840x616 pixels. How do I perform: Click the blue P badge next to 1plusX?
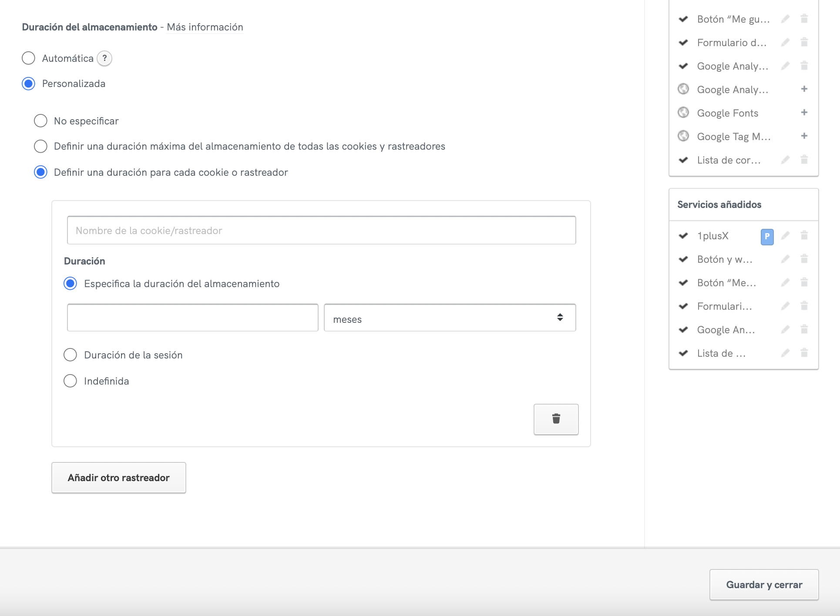(767, 237)
